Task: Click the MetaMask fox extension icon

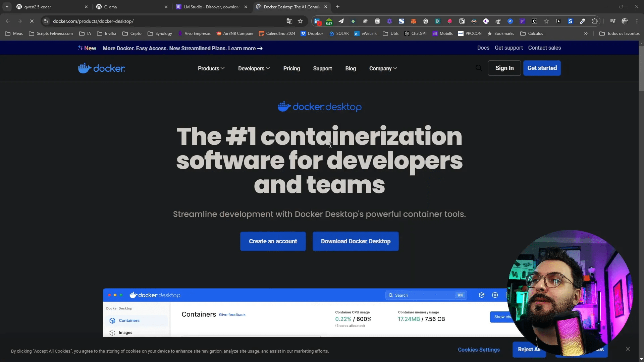Action: pyautogui.click(x=414, y=21)
